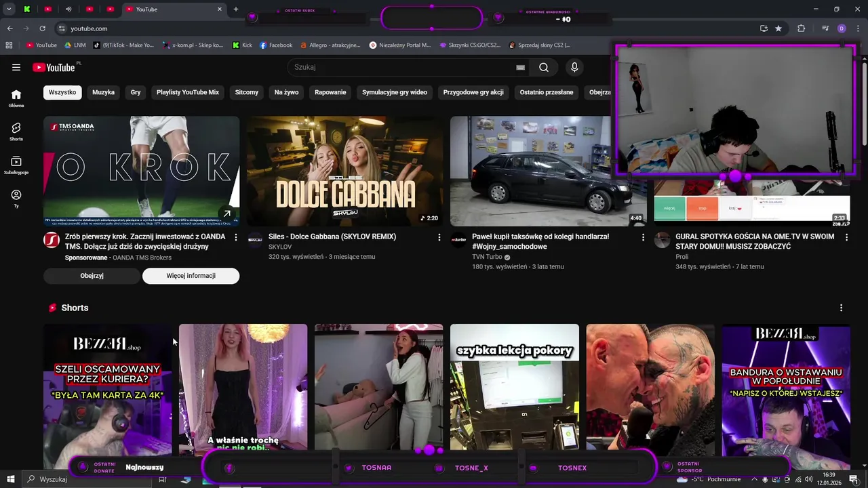868x488 pixels.
Task: Open a new tab with the plus button
Action: click(236, 9)
